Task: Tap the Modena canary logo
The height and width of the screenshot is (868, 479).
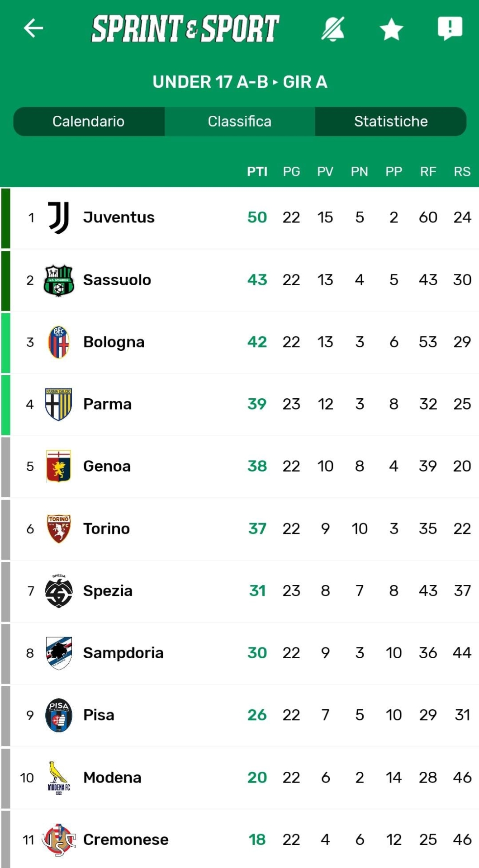Action: pos(59,777)
